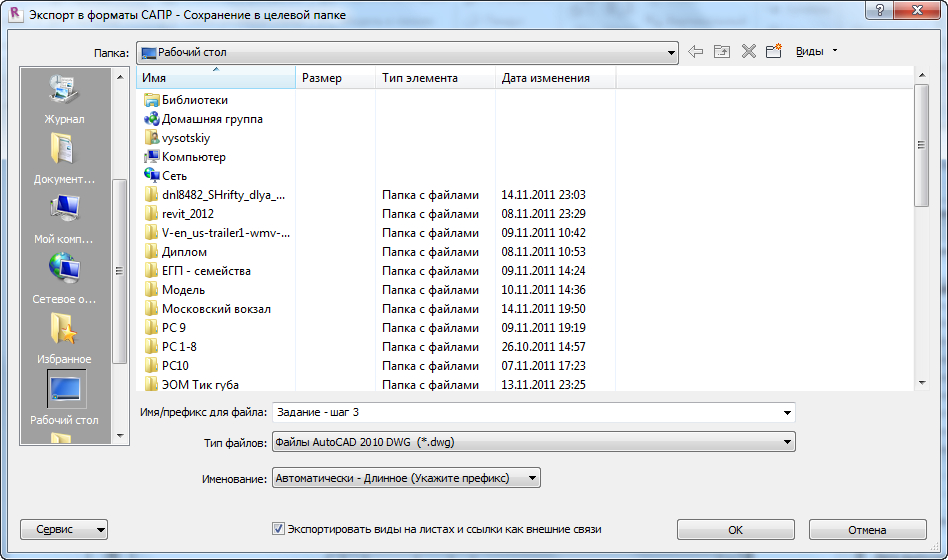Open the Виды views dropdown
948x560 pixels.
point(816,51)
